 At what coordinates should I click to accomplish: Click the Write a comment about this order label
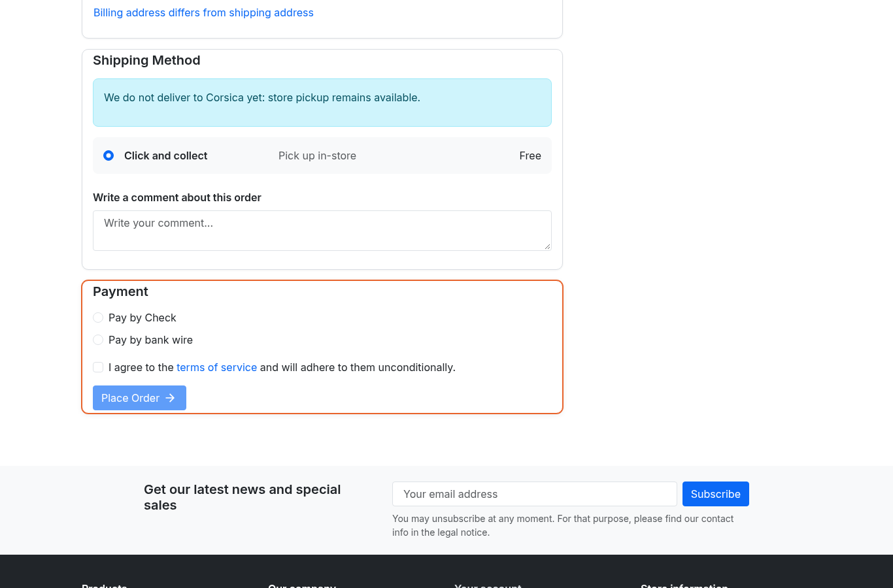(177, 197)
